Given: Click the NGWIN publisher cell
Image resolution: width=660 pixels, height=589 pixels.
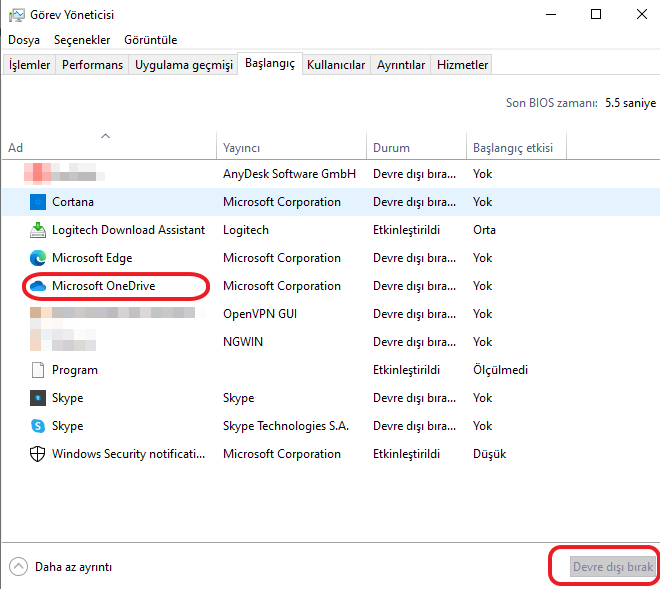Looking at the screenshot, I should tap(243, 342).
